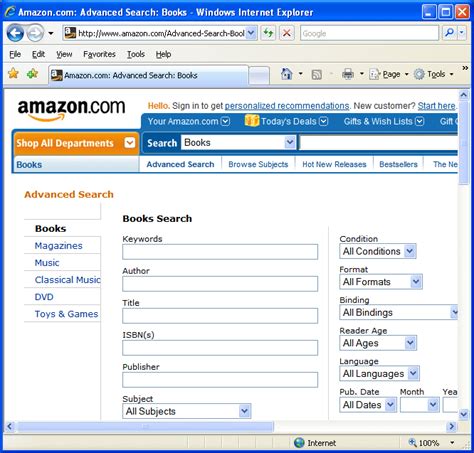The height and width of the screenshot is (453, 474).
Task: Open the File menu
Action: click(x=15, y=54)
